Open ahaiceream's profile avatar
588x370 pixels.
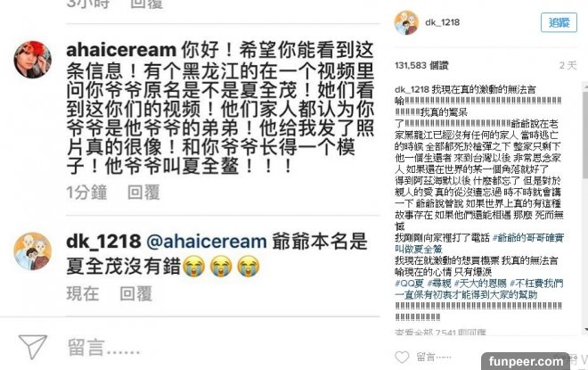point(33,60)
